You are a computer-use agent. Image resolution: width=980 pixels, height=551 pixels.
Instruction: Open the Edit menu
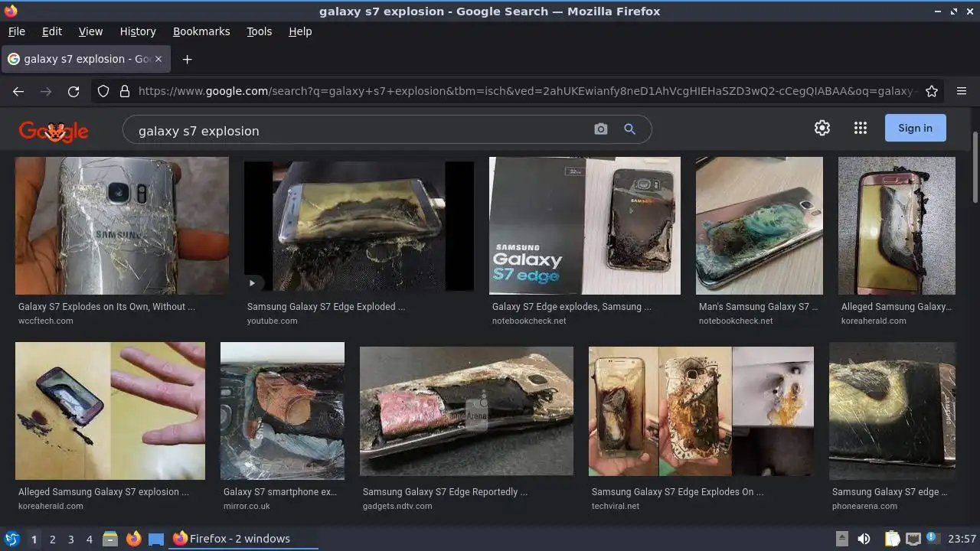click(52, 31)
